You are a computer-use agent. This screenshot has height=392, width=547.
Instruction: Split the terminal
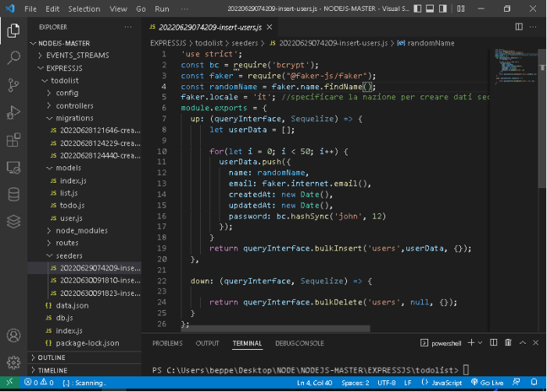pyautogui.click(x=493, y=343)
